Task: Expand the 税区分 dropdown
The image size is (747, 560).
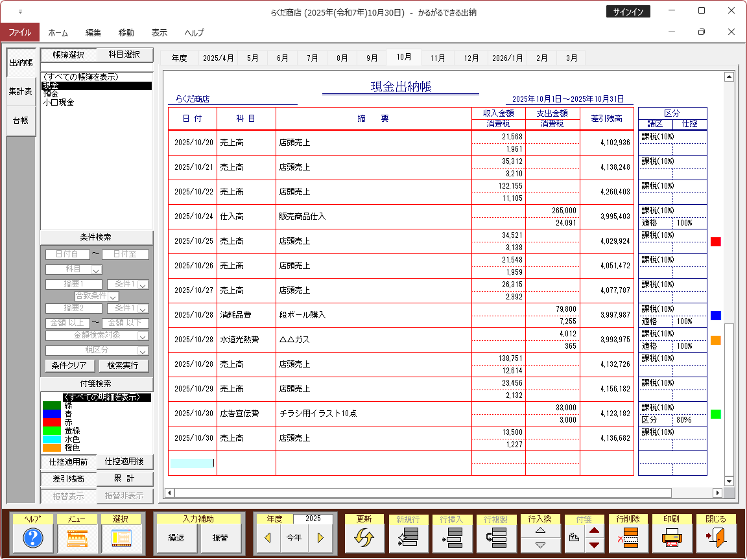Action: pyautogui.click(x=142, y=350)
